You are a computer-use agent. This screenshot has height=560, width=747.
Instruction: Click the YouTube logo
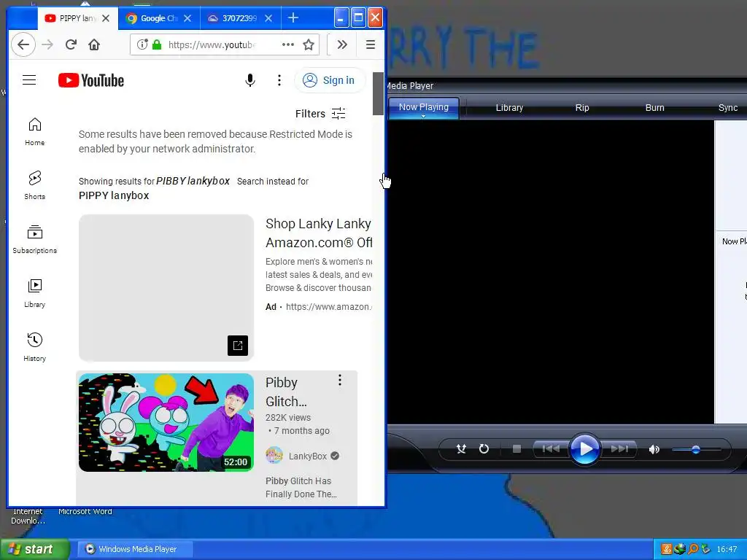pyautogui.click(x=91, y=80)
